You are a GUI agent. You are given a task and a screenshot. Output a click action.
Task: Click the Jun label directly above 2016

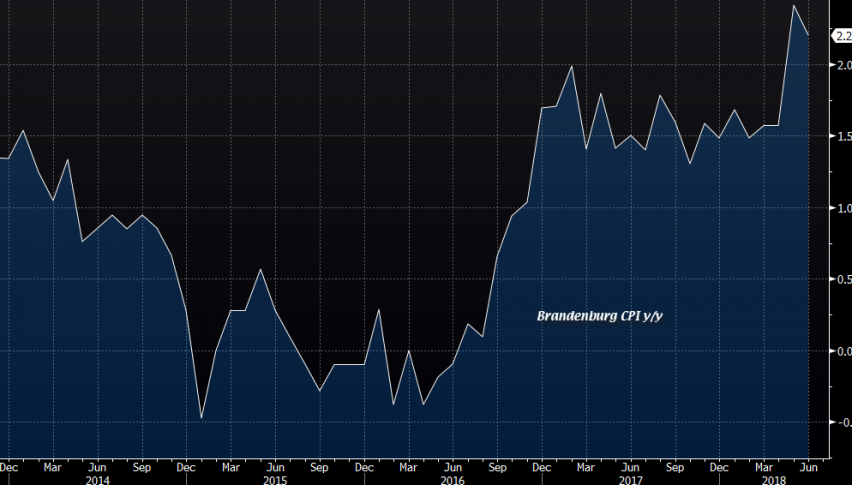pyautogui.click(x=453, y=467)
